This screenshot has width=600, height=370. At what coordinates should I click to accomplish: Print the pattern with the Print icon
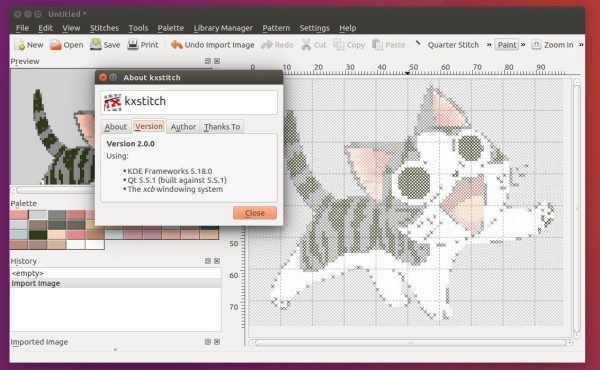[x=133, y=44]
